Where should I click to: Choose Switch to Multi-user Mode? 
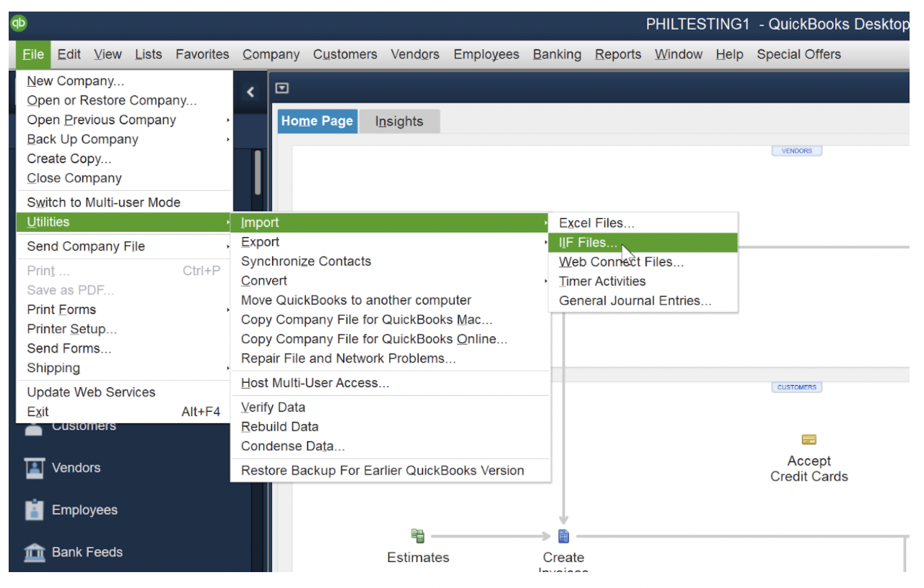tap(124, 202)
